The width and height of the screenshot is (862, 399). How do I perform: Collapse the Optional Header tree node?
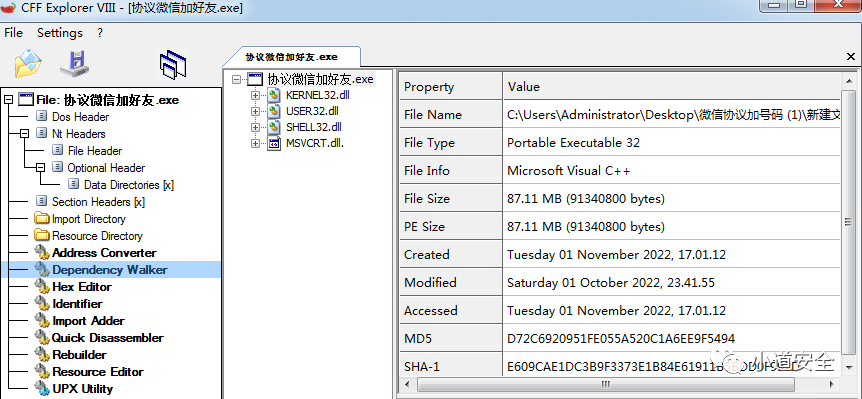tap(41, 168)
